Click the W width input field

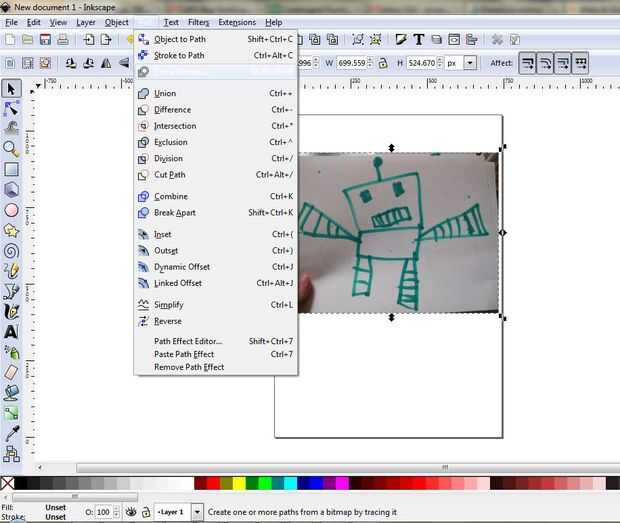(x=352, y=63)
